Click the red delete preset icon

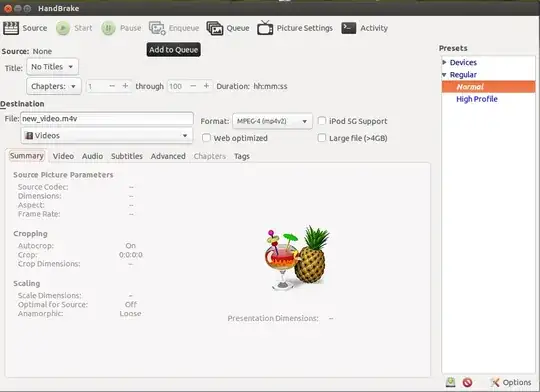coord(467,382)
